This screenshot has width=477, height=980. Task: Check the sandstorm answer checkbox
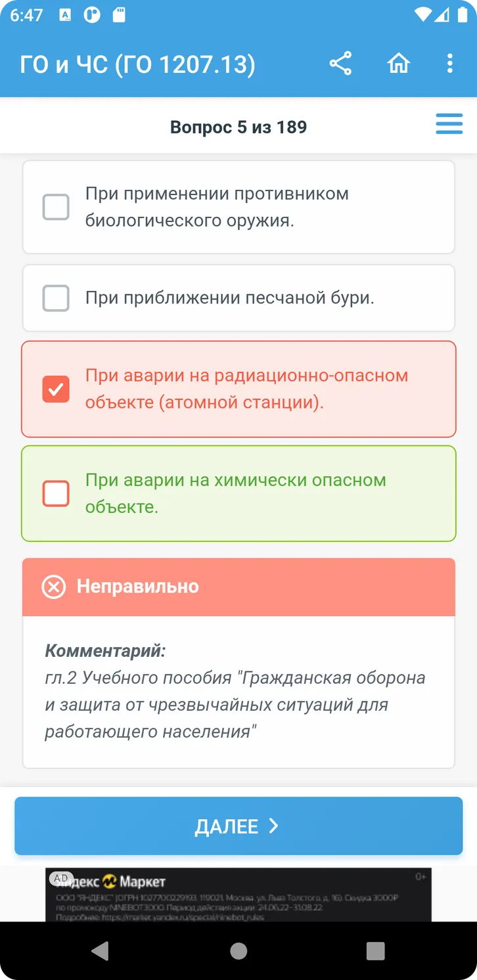click(56, 298)
